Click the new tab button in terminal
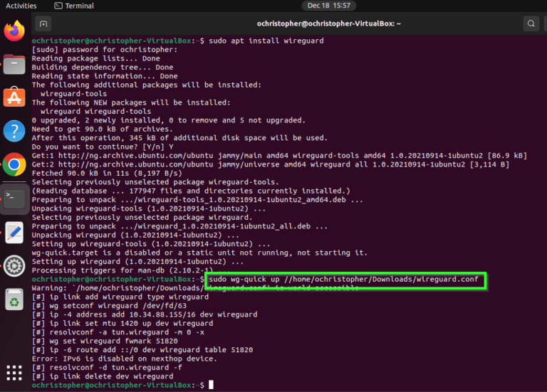 [43, 23]
